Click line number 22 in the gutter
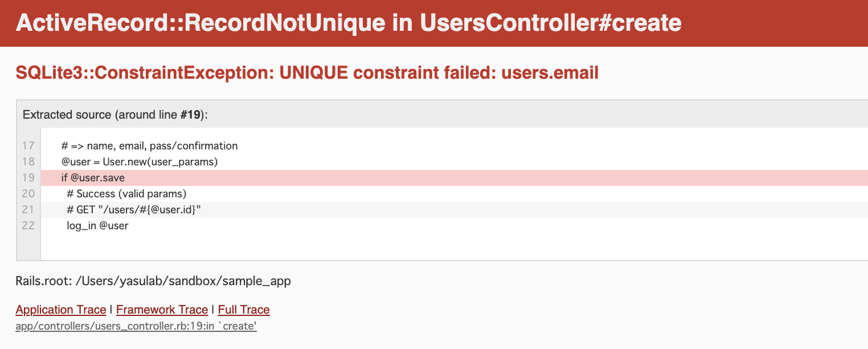This screenshot has width=868, height=349. [x=27, y=225]
